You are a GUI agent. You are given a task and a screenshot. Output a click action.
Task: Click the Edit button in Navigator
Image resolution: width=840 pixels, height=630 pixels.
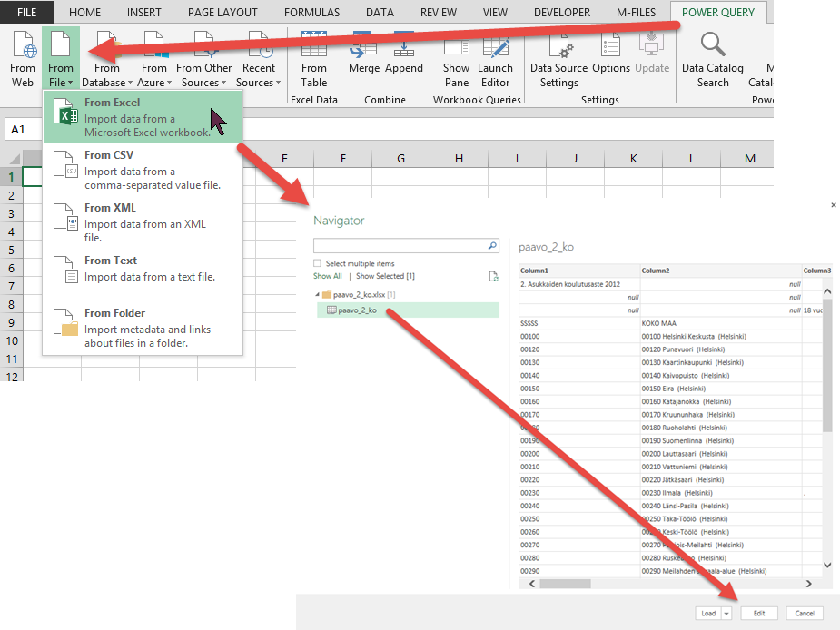click(x=759, y=614)
